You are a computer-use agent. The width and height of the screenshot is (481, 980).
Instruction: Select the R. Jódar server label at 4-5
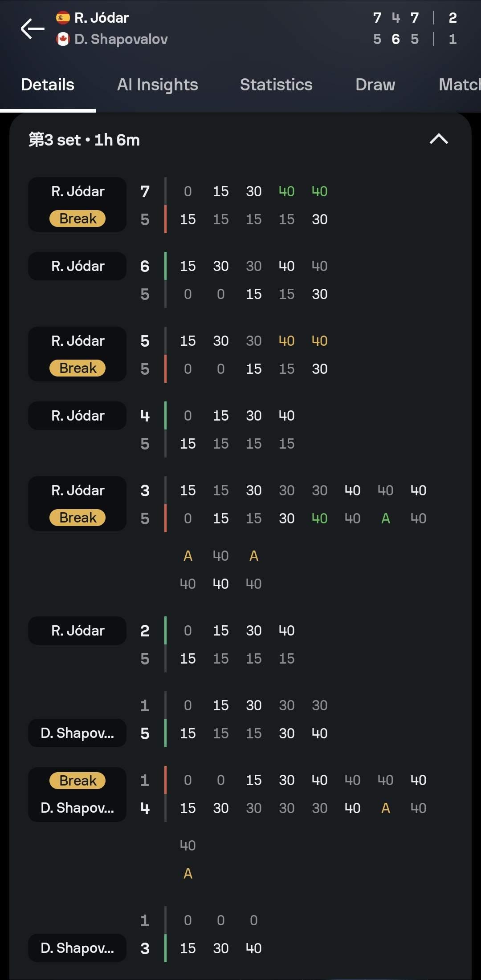tap(77, 416)
